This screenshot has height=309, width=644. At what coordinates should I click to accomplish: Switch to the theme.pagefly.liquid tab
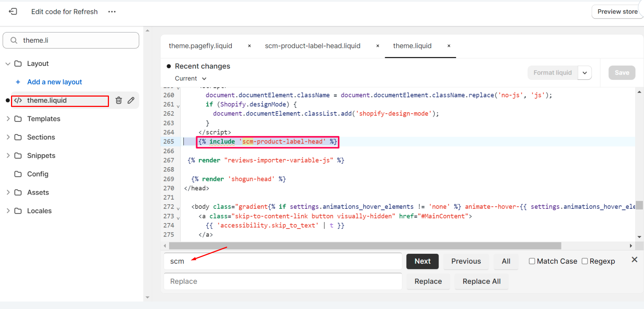pos(200,46)
